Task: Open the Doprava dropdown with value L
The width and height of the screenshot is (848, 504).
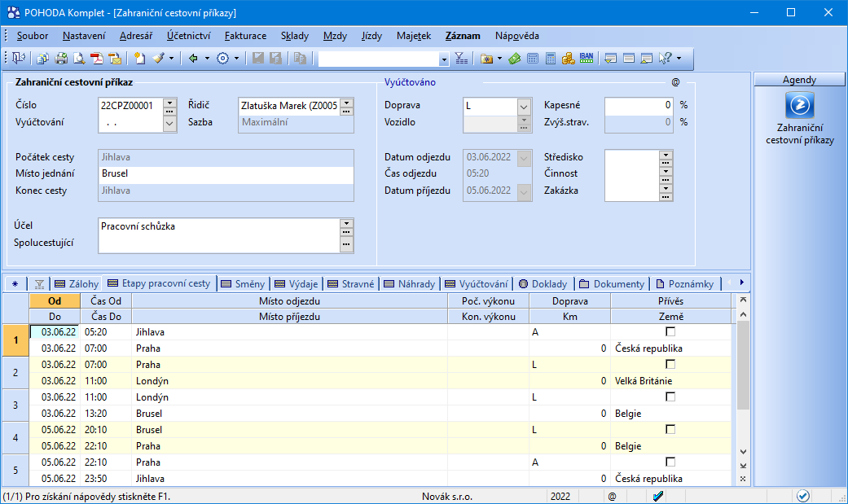Action: (524, 107)
